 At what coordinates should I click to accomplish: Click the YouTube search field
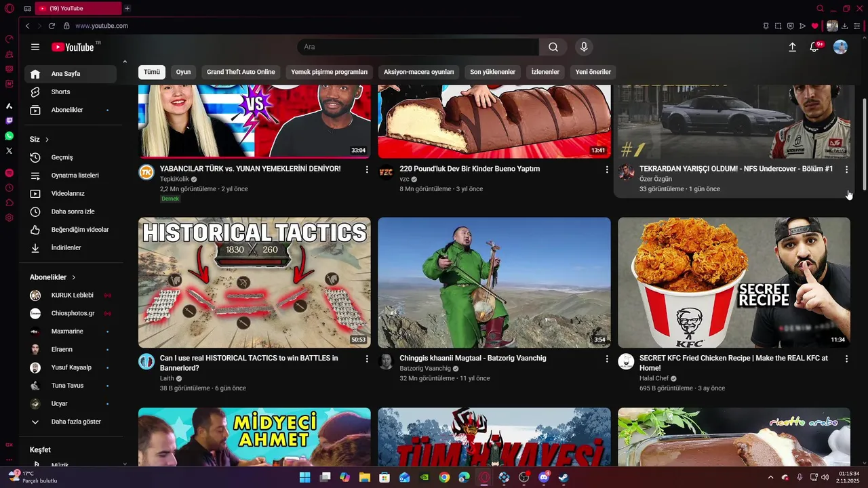click(x=418, y=47)
